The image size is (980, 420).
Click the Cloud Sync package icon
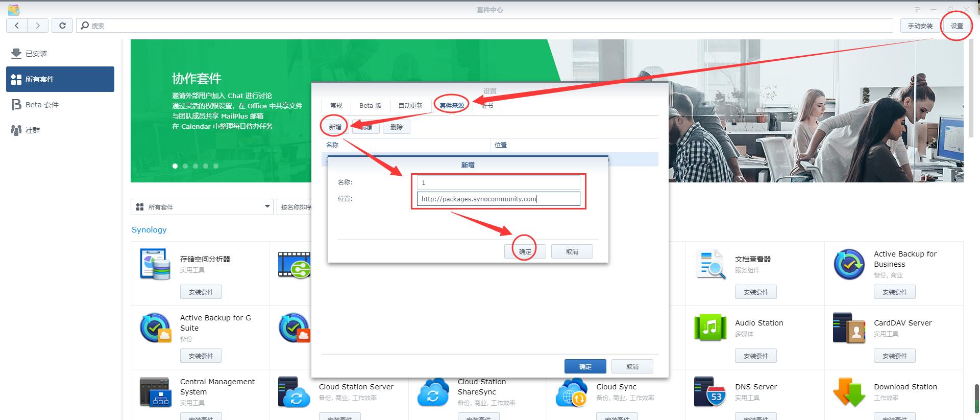coord(572,392)
